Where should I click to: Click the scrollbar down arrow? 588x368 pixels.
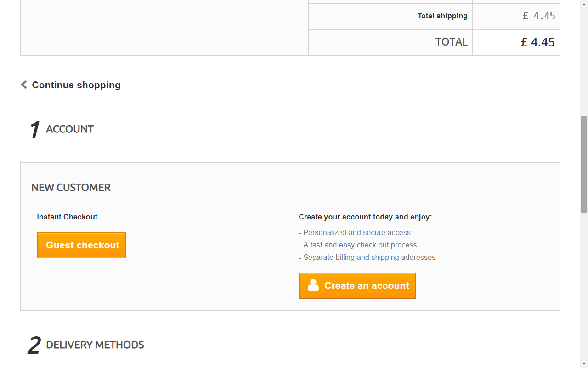584,364
